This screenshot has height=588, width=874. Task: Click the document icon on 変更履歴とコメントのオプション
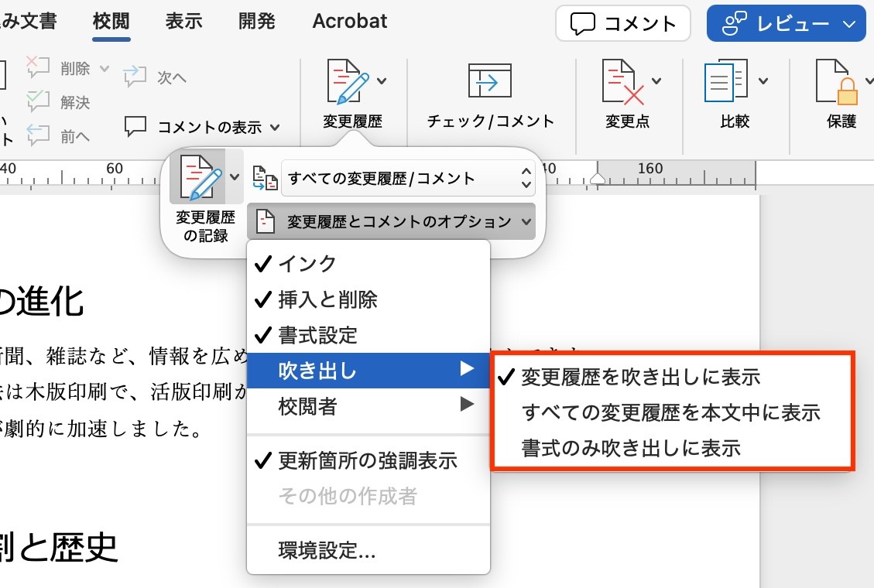point(266,221)
